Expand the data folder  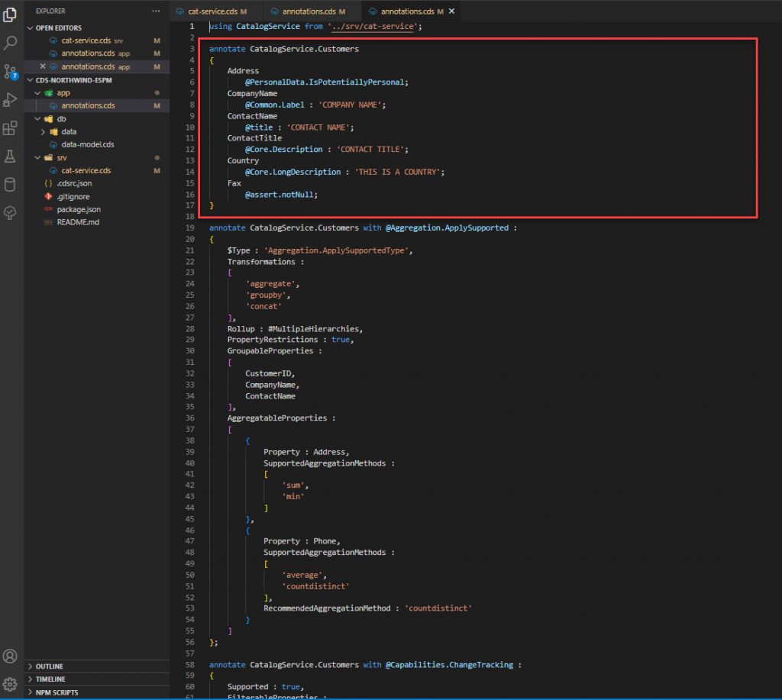point(43,131)
